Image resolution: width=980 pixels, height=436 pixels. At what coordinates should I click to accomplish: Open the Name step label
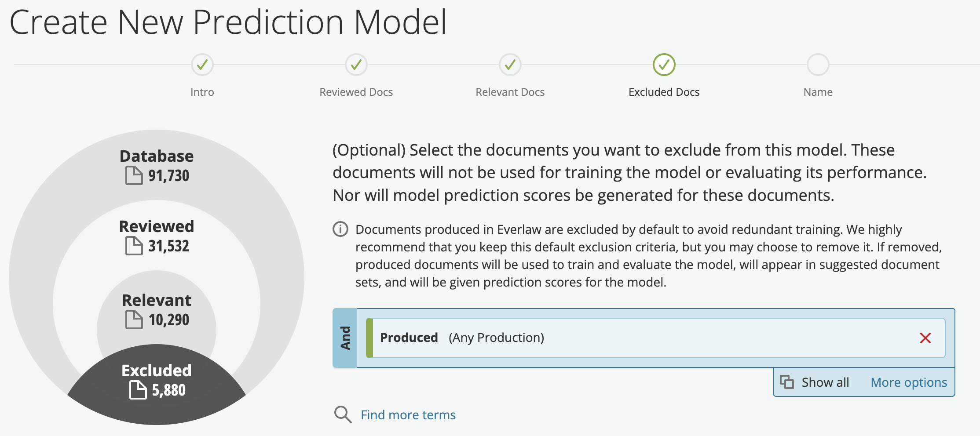click(x=818, y=92)
